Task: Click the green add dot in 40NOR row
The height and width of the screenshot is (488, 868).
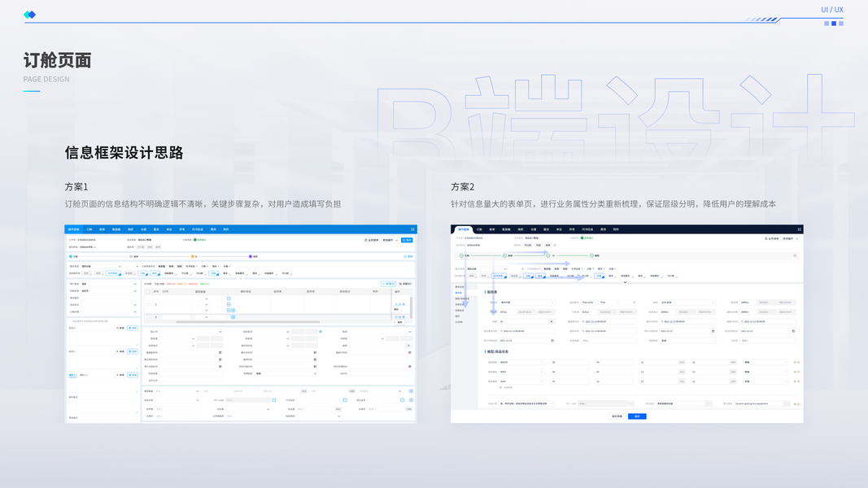Action: pyautogui.click(x=795, y=363)
